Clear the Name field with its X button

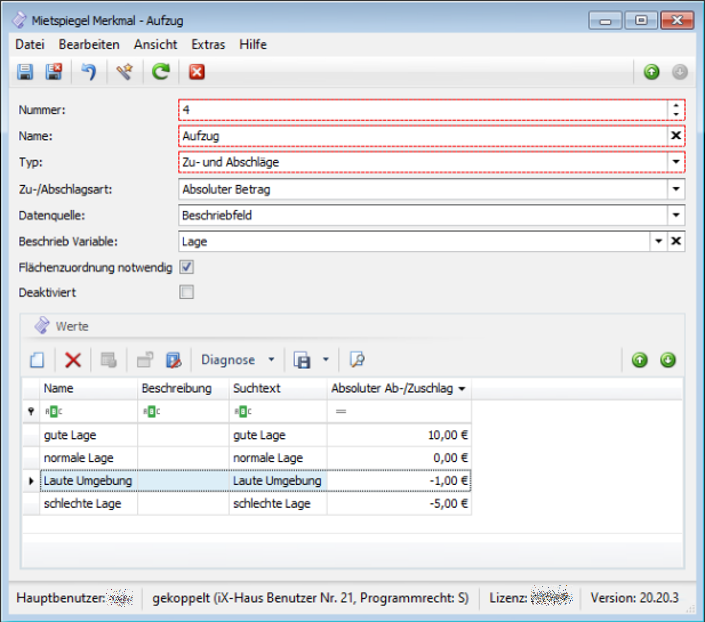[676, 136]
